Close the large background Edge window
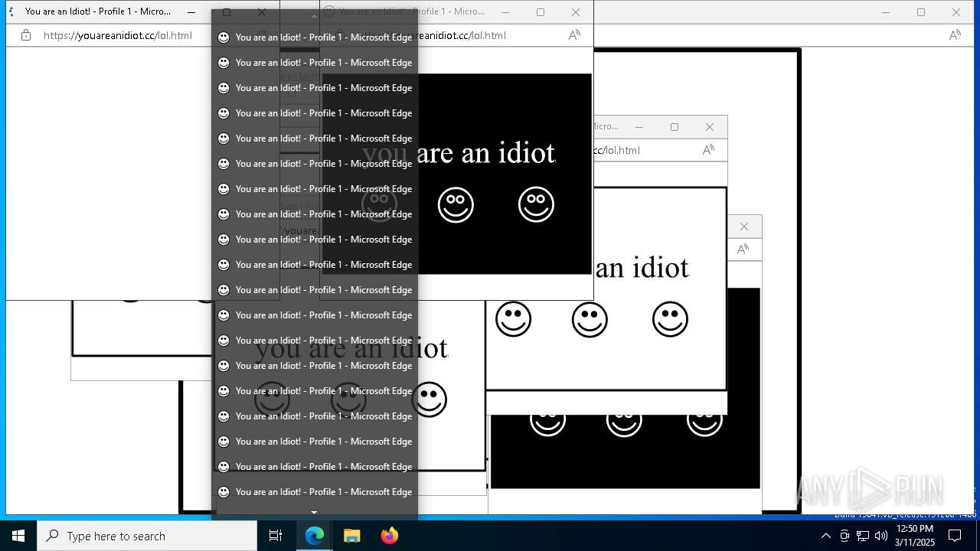The height and width of the screenshot is (551, 980). [x=956, y=12]
